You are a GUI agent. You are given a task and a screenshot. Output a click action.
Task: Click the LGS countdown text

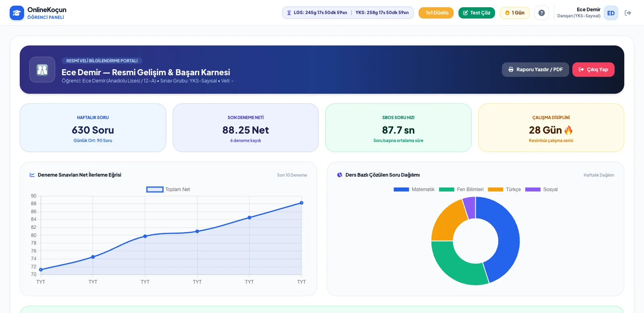pyautogui.click(x=320, y=13)
